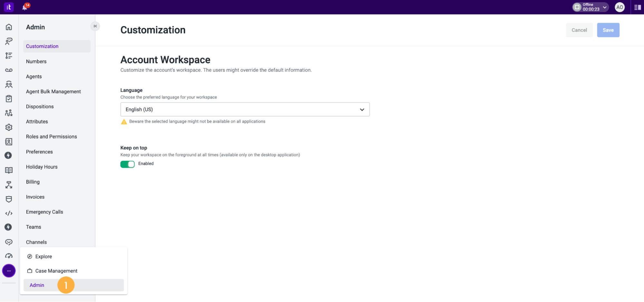The width and height of the screenshot is (644, 302).
Task: Open the Offline status dropdown chevron
Action: 605,7
